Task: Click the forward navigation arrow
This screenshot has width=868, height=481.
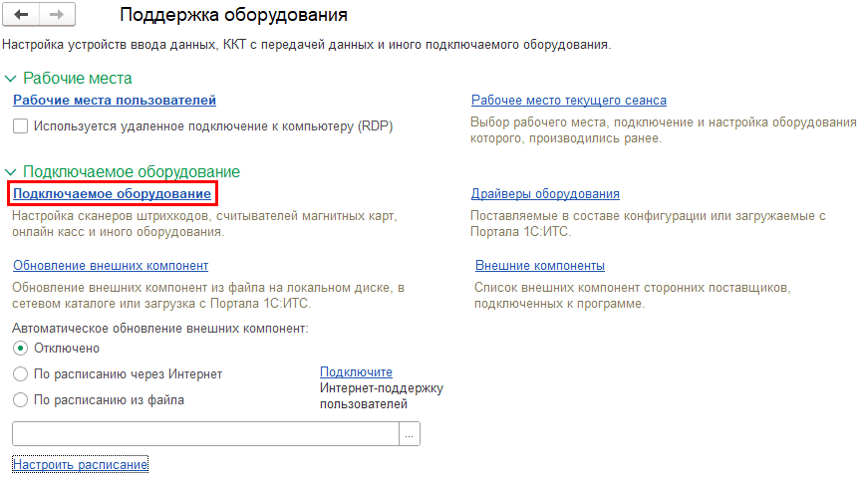Action: [56, 15]
